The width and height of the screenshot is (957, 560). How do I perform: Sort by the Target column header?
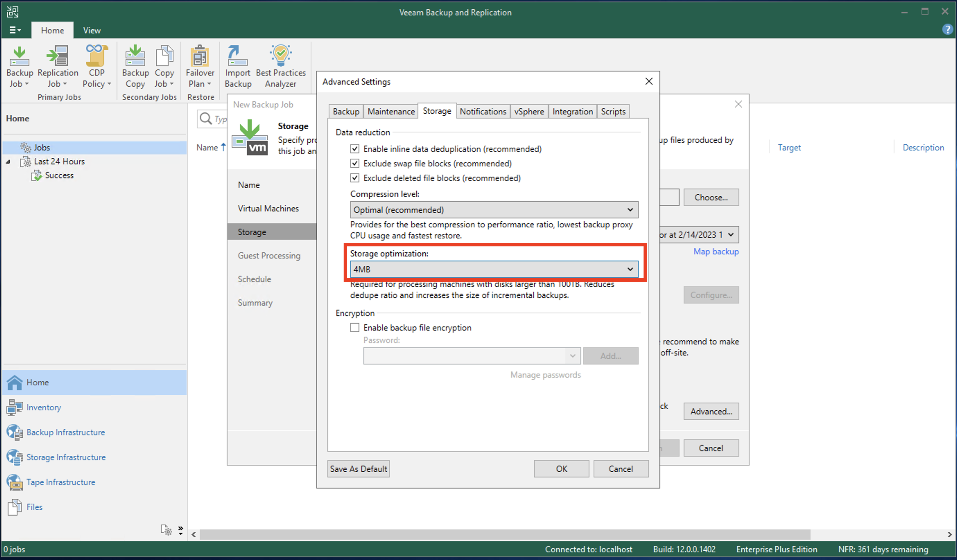(x=789, y=148)
